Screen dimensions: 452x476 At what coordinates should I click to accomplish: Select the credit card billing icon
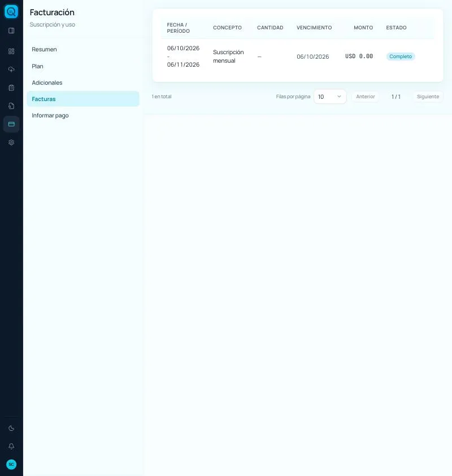click(x=11, y=124)
